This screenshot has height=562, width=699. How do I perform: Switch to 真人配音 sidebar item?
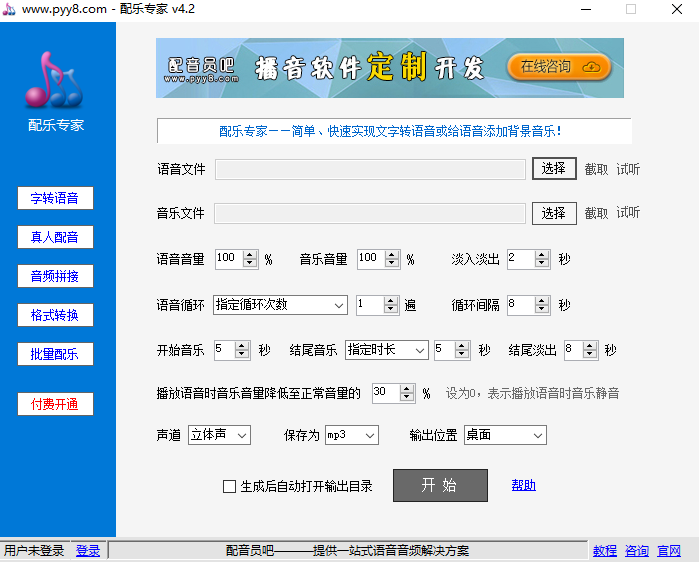55,237
